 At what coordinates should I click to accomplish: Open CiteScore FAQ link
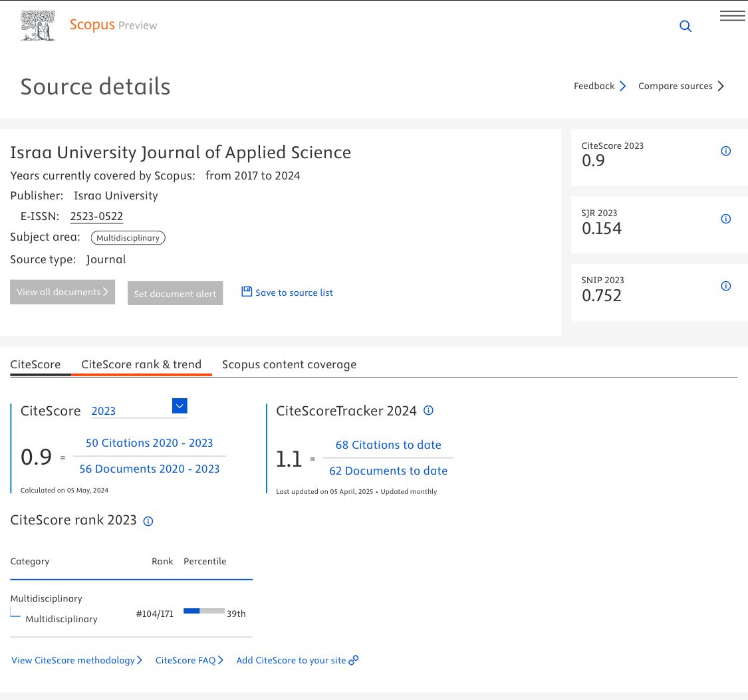(x=189, y=660)
